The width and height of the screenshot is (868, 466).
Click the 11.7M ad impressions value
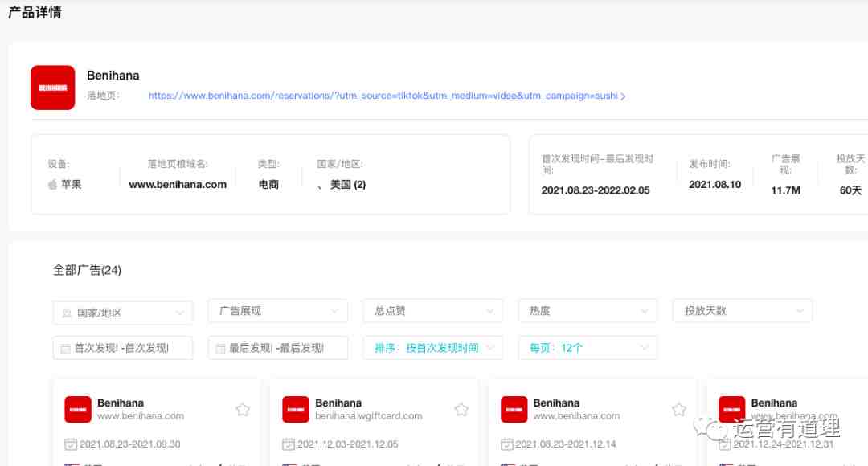coord(785,190)
